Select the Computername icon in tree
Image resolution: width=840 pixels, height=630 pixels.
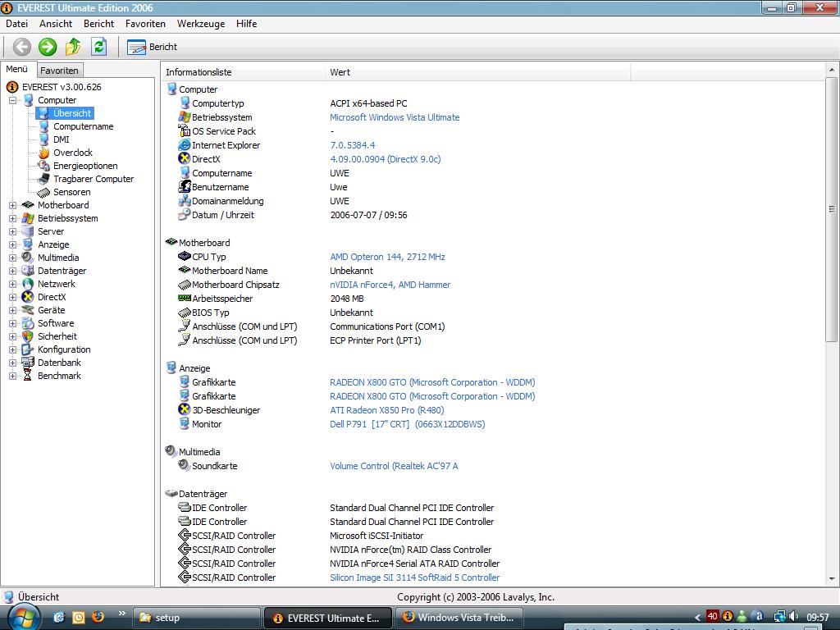[x=44, y=126]
